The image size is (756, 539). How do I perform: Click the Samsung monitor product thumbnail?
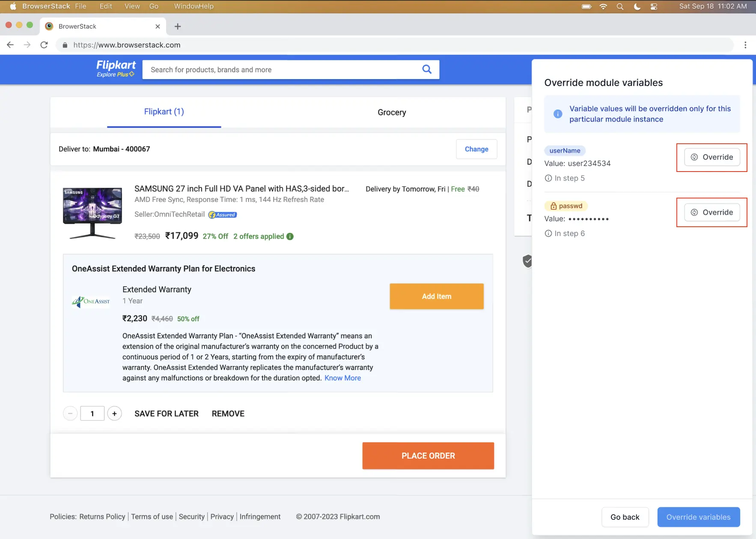(x=92, y=213)
